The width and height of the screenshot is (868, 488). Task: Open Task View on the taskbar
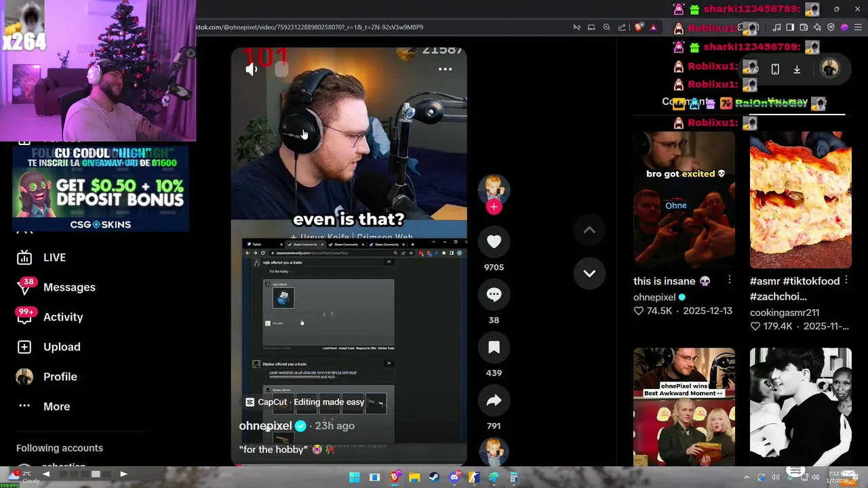(374, 478)
